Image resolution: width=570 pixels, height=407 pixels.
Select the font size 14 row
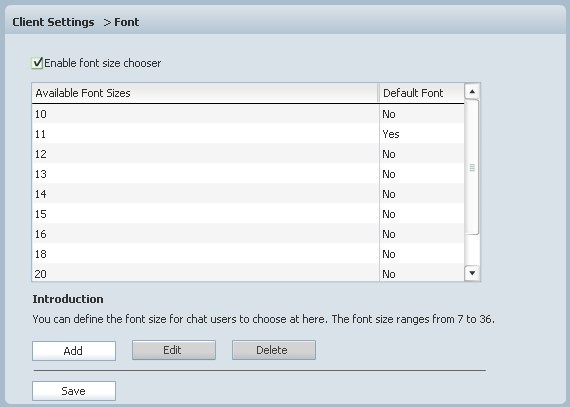click(x=248, y=194)
